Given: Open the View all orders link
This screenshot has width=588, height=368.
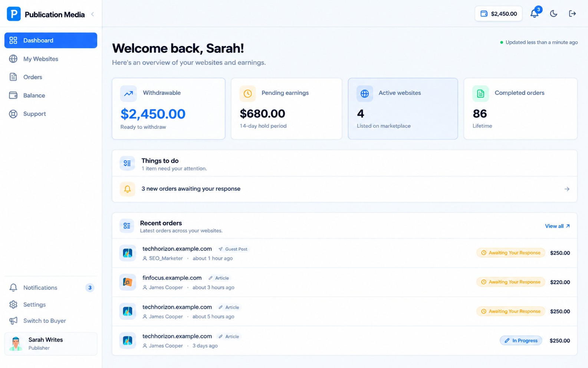Looking at the screenshot, I should click(x=557, y=226).
